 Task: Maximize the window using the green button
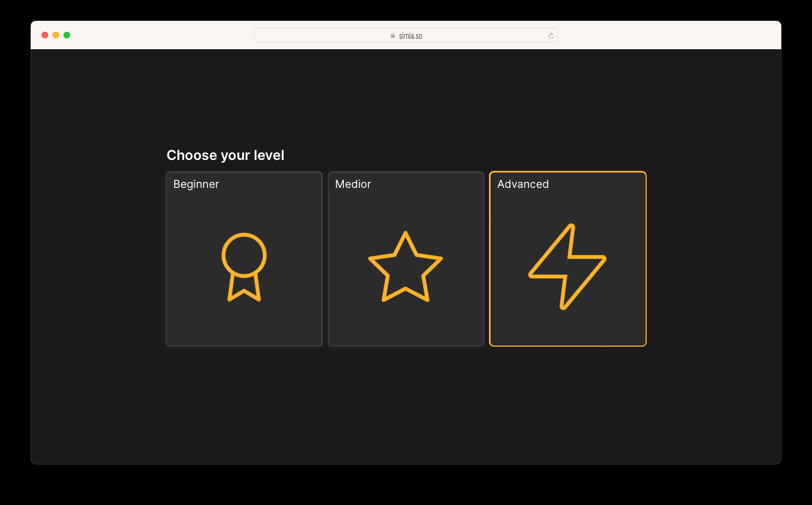[x=67, y=35]
